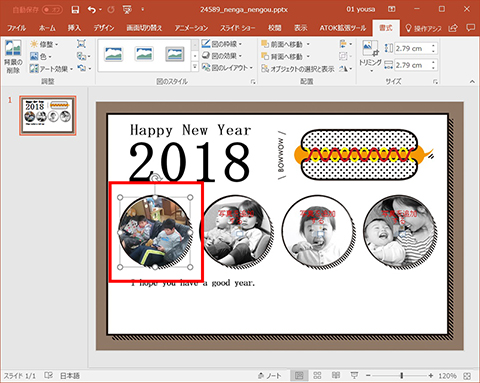Open Reading View from status bar
This screenshot has height=383, width=480.
click(336, 376)
